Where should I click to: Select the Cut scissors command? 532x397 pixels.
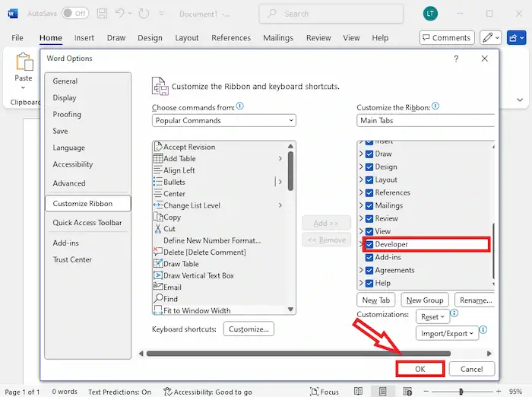coord(158,229)
